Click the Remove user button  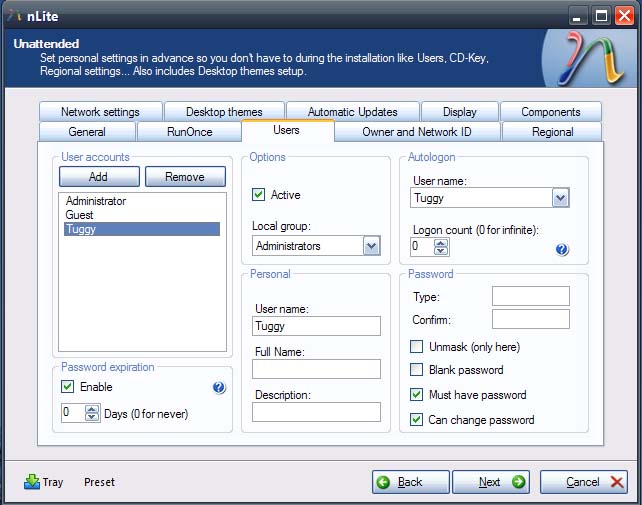pos(185,177)
